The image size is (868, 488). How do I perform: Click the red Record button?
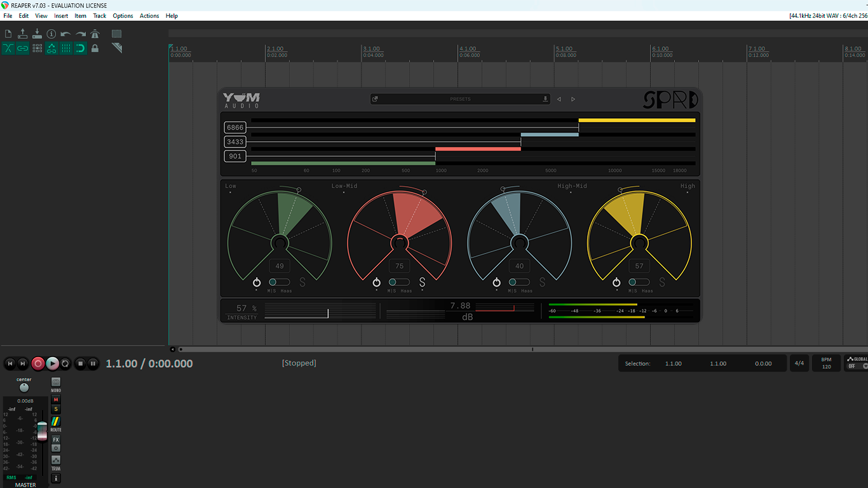point(37,363)
